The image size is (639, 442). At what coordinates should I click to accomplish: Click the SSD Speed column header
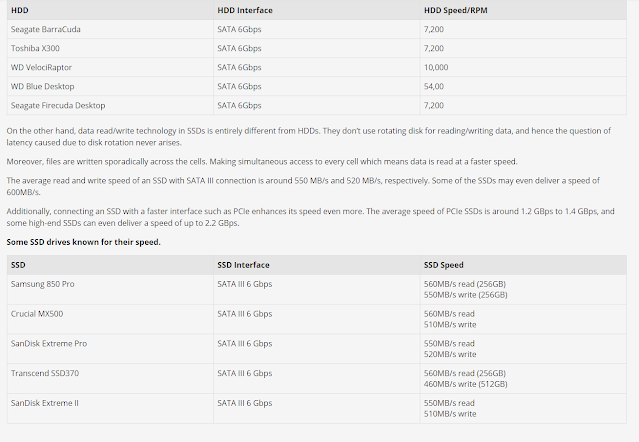(444, 264)
